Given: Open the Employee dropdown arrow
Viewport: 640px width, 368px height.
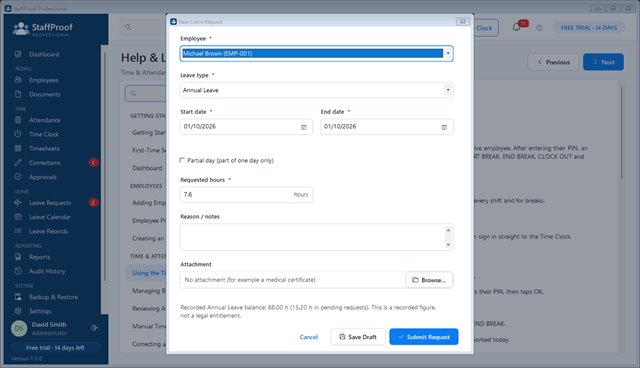Looking at the screenshot, I should coord(448,53).
